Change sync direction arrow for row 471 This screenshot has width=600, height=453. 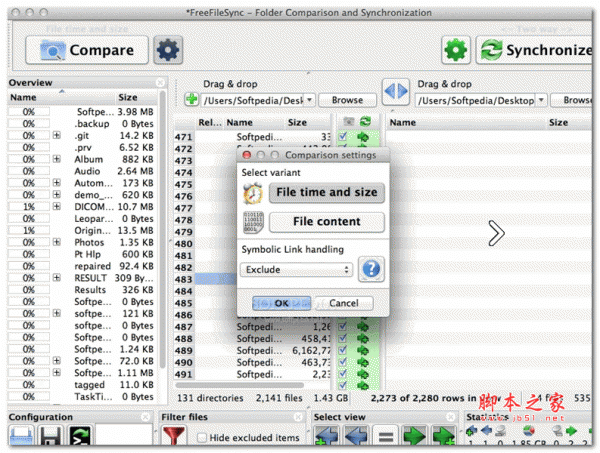pyautogui.click(x=363, y=137)
